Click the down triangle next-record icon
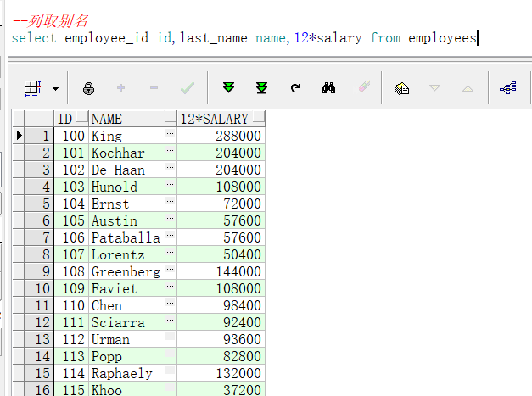The image size is (532, 396). point(434,88)
